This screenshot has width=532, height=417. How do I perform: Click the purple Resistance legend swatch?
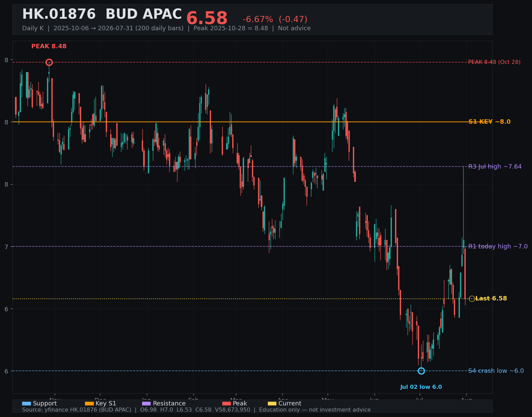(x=146, y=403)
